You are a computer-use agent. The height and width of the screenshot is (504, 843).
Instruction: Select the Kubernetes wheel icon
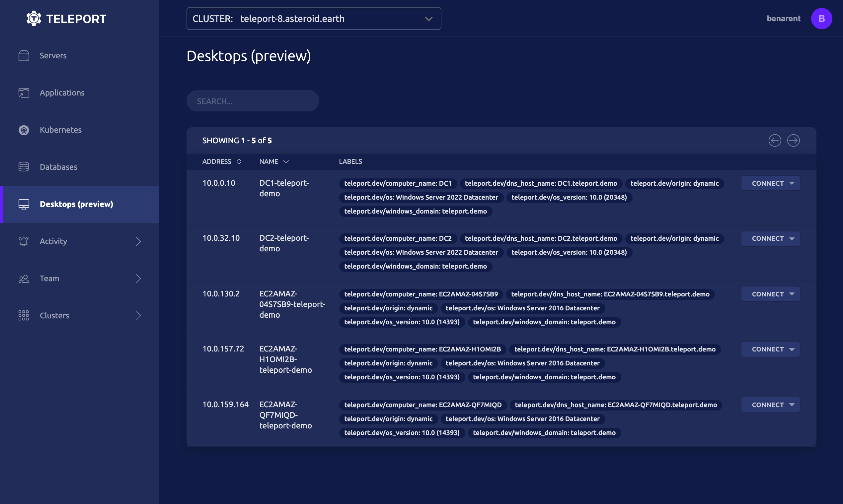24,130
